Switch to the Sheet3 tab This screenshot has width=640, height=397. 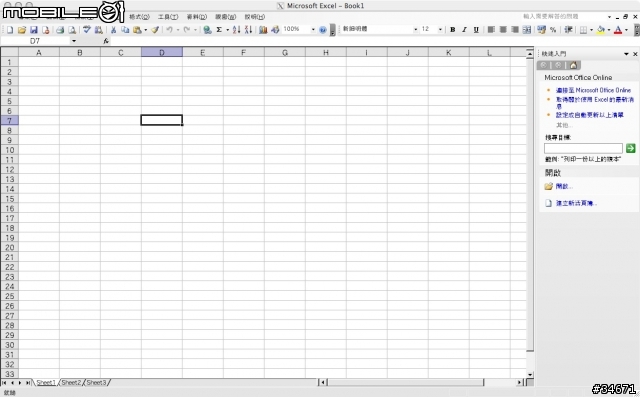pyautogui.click(x=96, y=383)
